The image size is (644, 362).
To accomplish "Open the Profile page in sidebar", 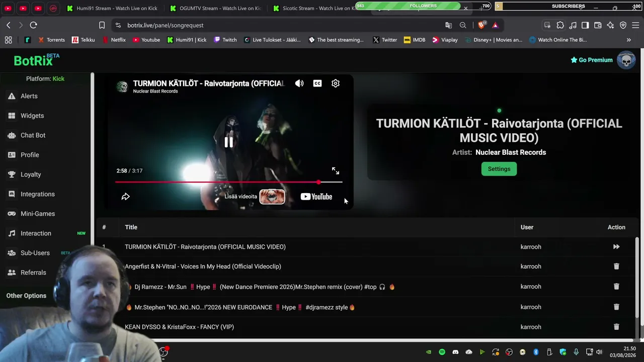I will 30,155.
